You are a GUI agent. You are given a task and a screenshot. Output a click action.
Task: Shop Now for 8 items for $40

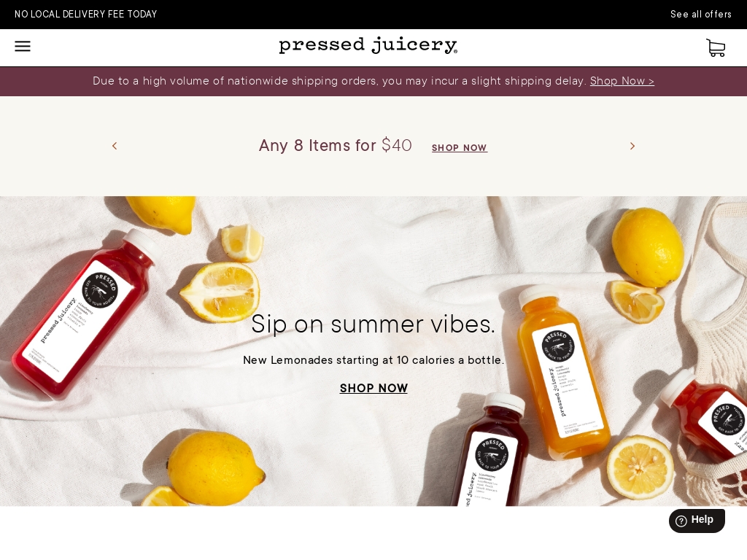pos(460,148)
